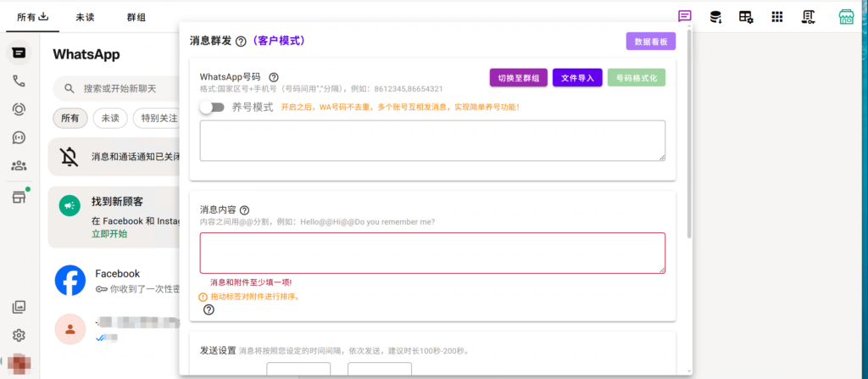Click the 消息和附件至少填一项! error text

pos(251,282)
